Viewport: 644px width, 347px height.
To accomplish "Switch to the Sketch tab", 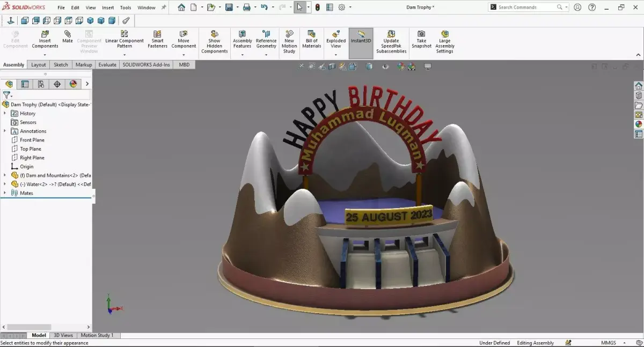I will (61, 65).
